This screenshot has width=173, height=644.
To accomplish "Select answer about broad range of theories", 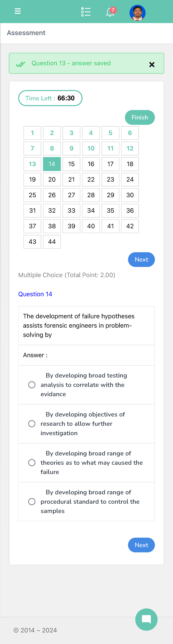I will click(32, 462).
